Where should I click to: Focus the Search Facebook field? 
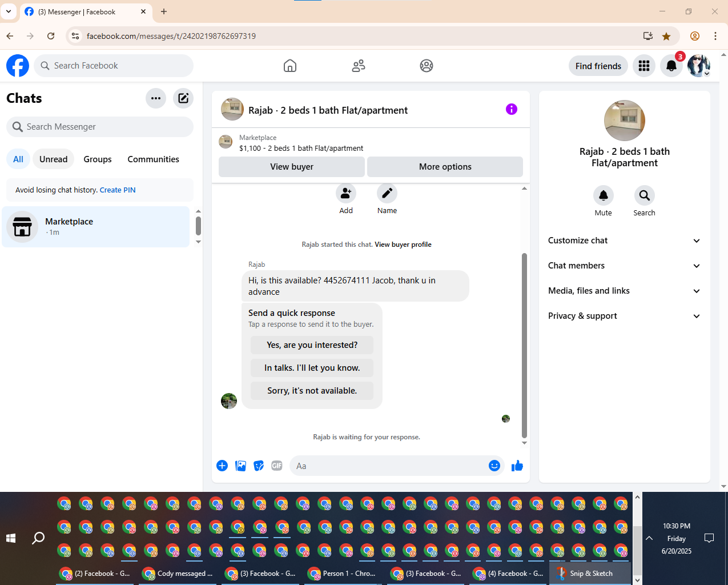(114, 66)
